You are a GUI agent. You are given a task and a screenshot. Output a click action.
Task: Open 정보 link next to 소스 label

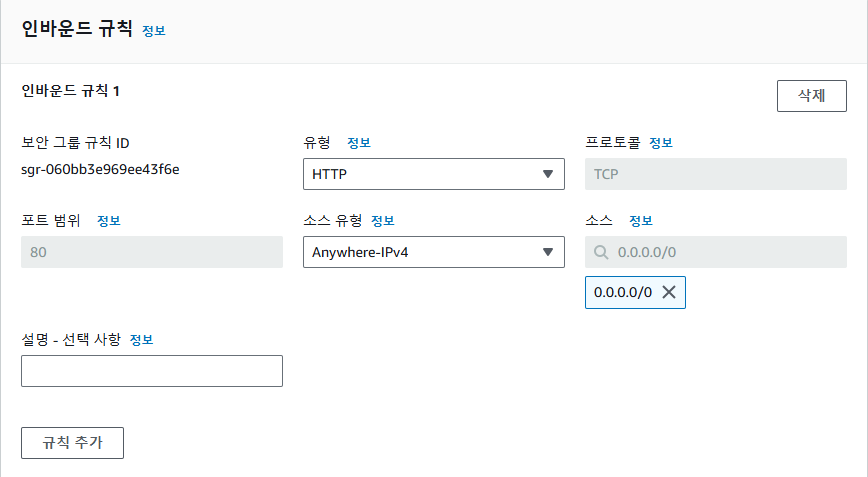coord(641,221)
